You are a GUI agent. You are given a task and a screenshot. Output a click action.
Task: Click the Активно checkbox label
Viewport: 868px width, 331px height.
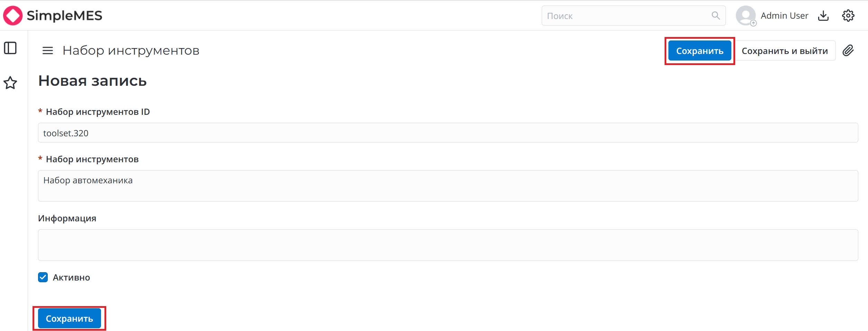[x=71, y=278]
